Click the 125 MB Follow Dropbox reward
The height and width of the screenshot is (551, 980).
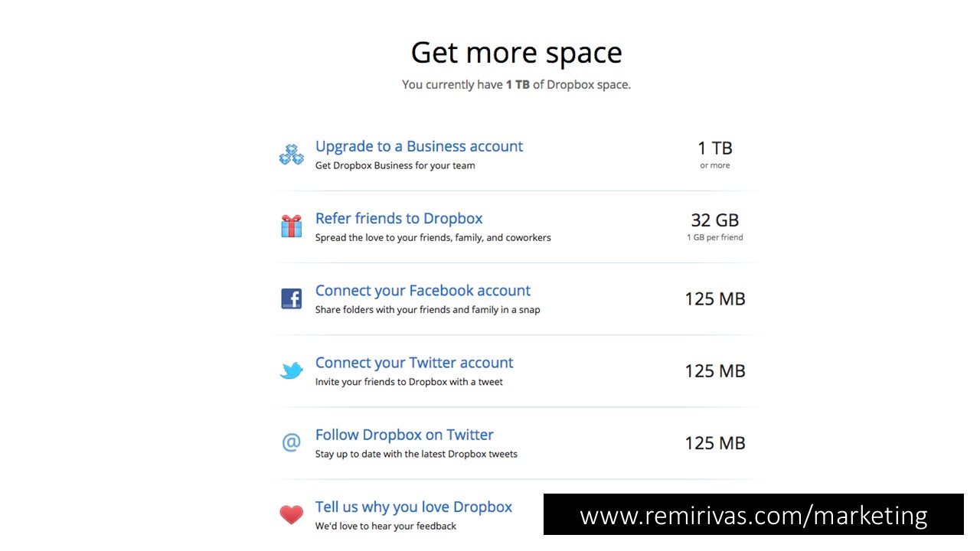tap(715, 442)
